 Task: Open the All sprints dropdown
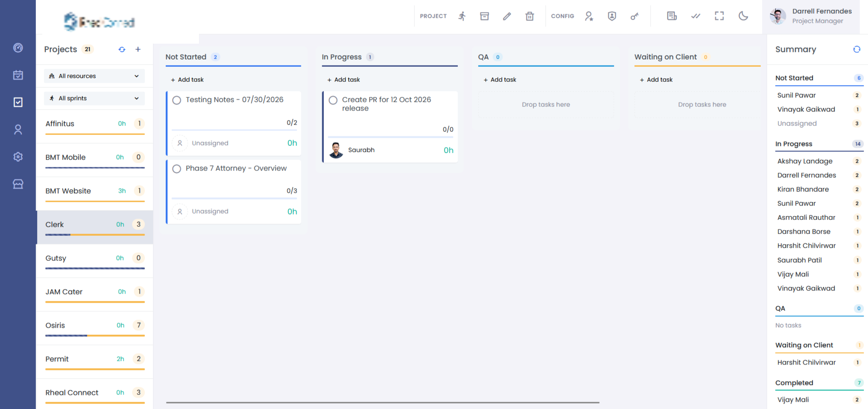click(94, 98)
